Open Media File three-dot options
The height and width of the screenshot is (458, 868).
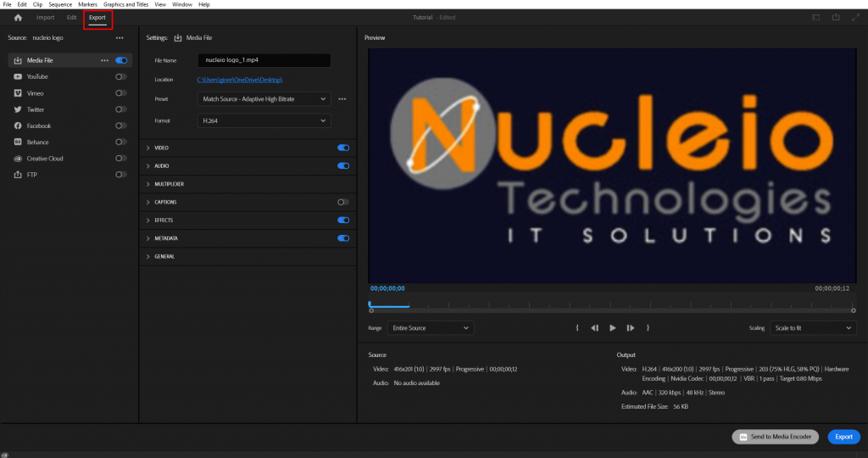pyautogui.click(x=104, y=60)
